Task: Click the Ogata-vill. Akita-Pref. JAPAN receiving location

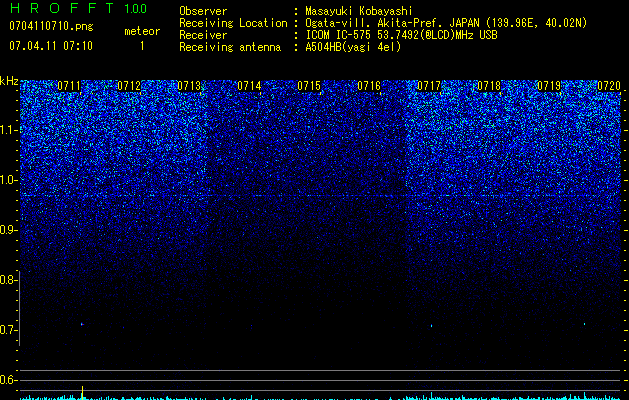Action: click(446, 23)
